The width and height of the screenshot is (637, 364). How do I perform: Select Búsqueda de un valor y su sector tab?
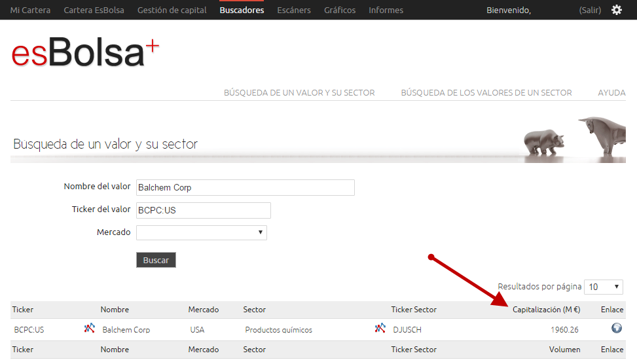[x=299, y=93]
